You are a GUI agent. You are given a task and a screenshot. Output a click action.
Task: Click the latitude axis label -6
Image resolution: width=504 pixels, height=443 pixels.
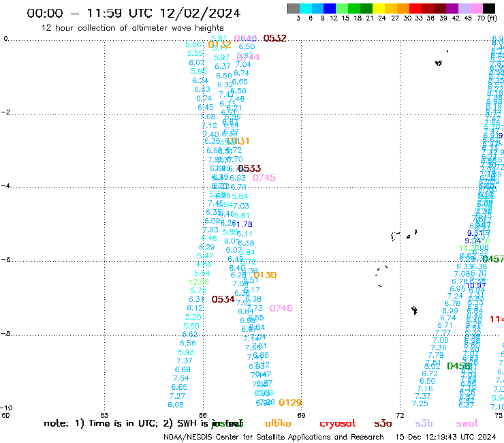pyautogui.click(x=5, y=259)
